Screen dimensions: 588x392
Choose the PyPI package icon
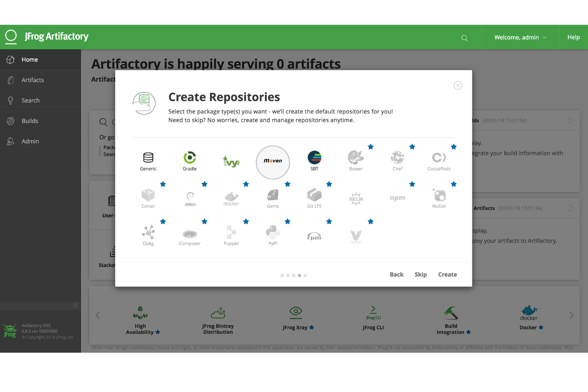point(273,232)
